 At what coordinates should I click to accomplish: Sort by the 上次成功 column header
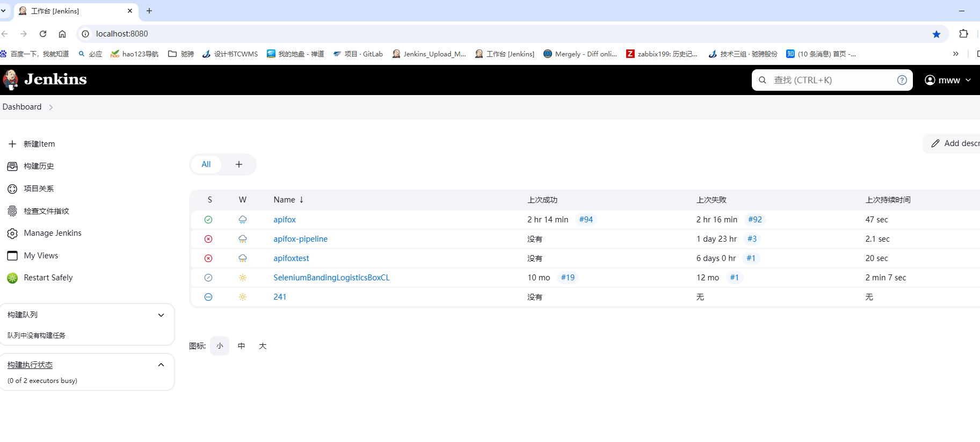[x=542, y=200]
